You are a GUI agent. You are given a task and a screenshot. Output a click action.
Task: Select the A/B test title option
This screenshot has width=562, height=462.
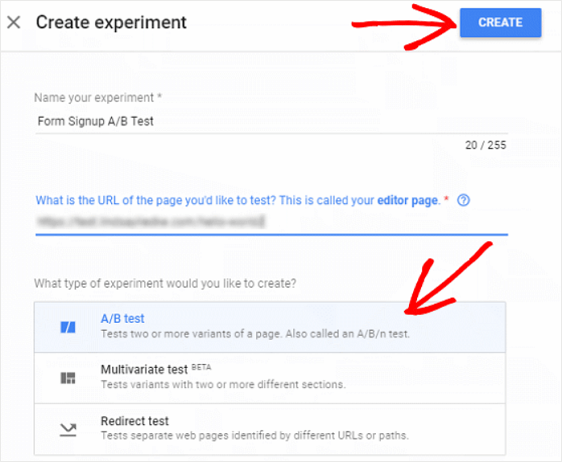tap(123, 318)
